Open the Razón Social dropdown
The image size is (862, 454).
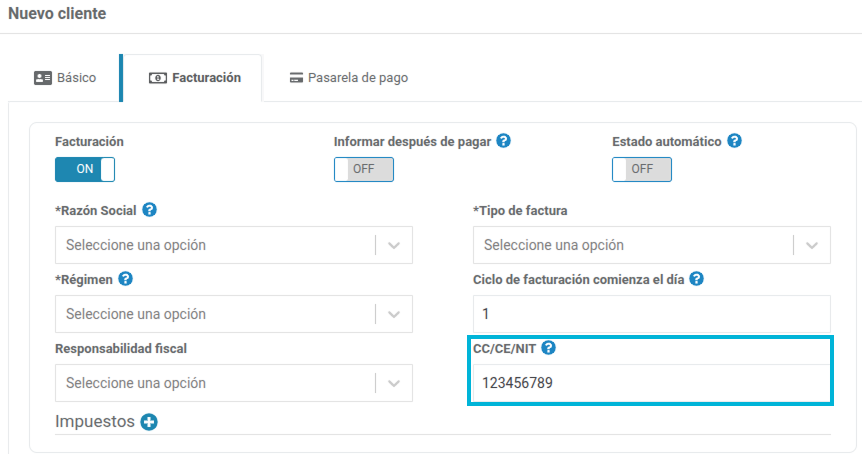pyautogui.click(x=234, y=245)
